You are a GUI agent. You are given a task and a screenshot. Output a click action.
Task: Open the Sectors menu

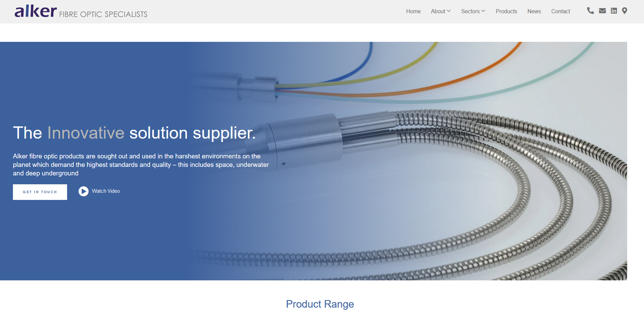click(x=470, y=11)
